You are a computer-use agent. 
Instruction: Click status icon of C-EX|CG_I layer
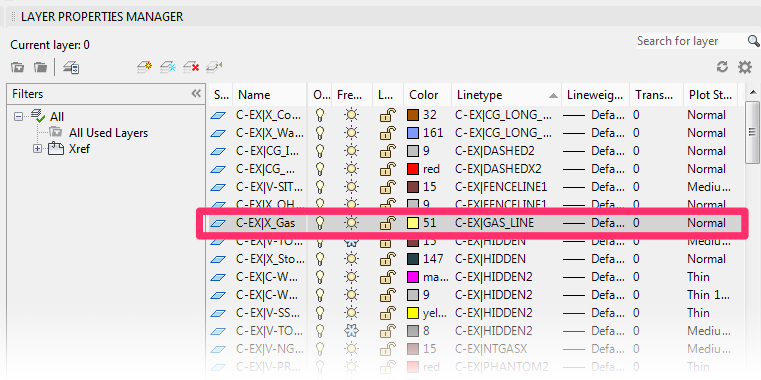[218, 151]
